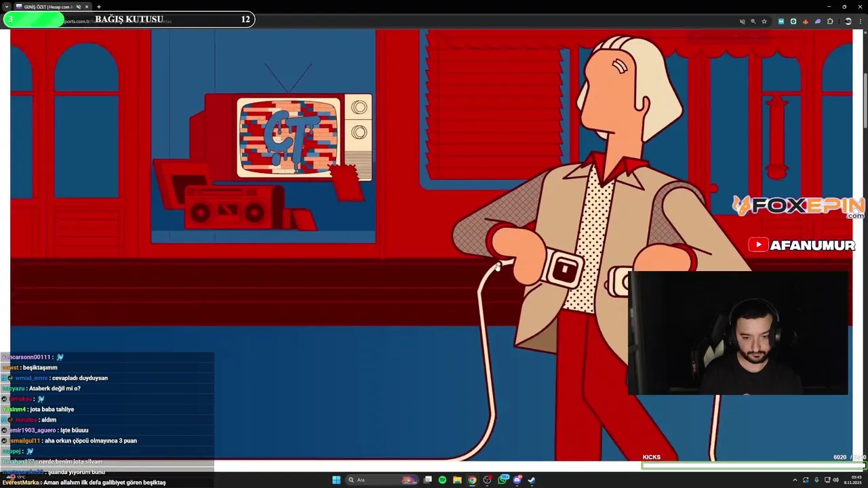This screenshot has width=868, height=488.
Task: Mute the tab with the speaker icon
Action: click(x=78, y=7)
